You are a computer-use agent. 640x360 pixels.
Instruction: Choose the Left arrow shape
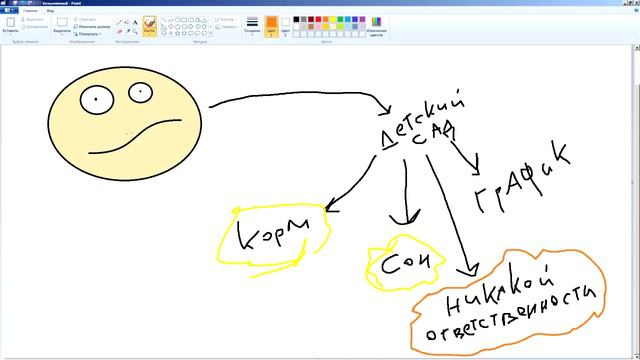(198, 27)
